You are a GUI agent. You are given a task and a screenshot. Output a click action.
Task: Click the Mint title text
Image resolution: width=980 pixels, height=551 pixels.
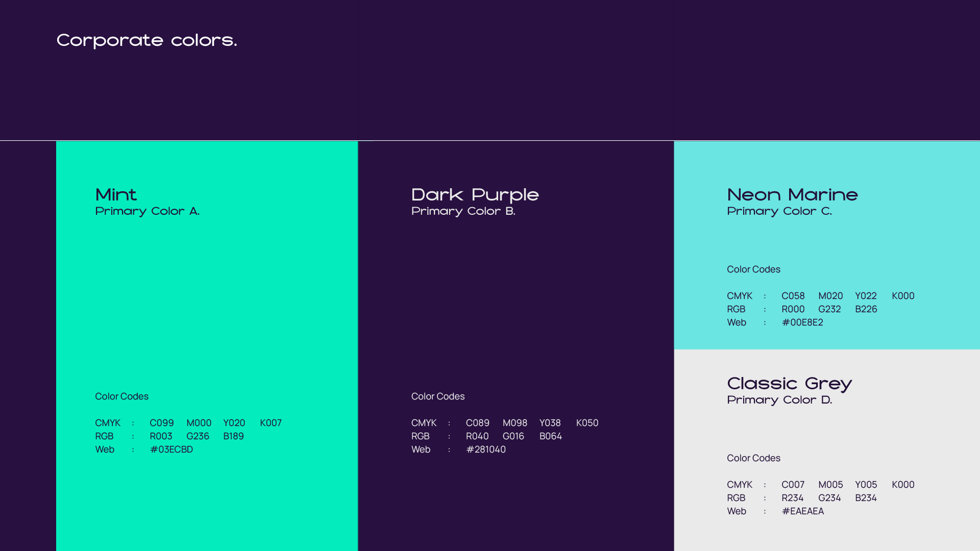tap(116, 194)
